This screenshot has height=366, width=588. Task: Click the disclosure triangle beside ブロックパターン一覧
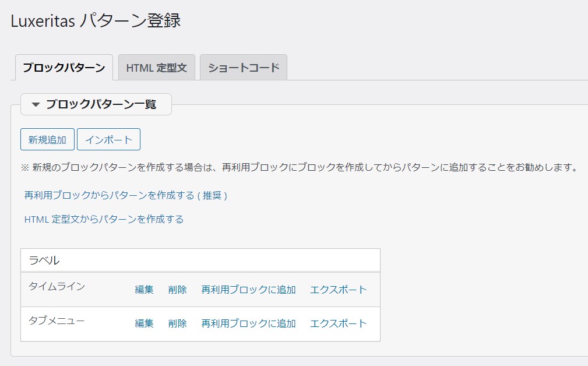pyautogui.click(x=37, y=104)
